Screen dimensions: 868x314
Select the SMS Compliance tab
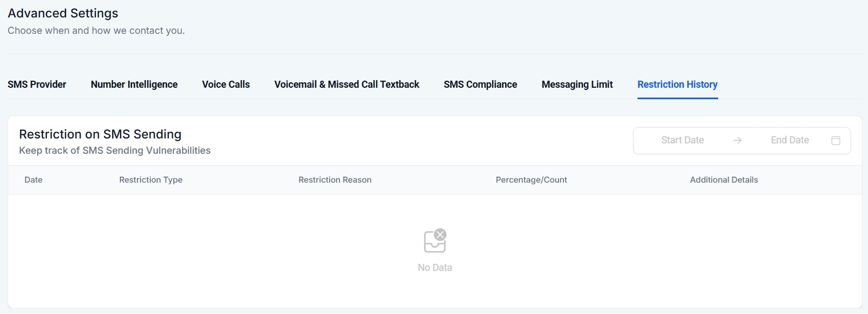[480, 84]
